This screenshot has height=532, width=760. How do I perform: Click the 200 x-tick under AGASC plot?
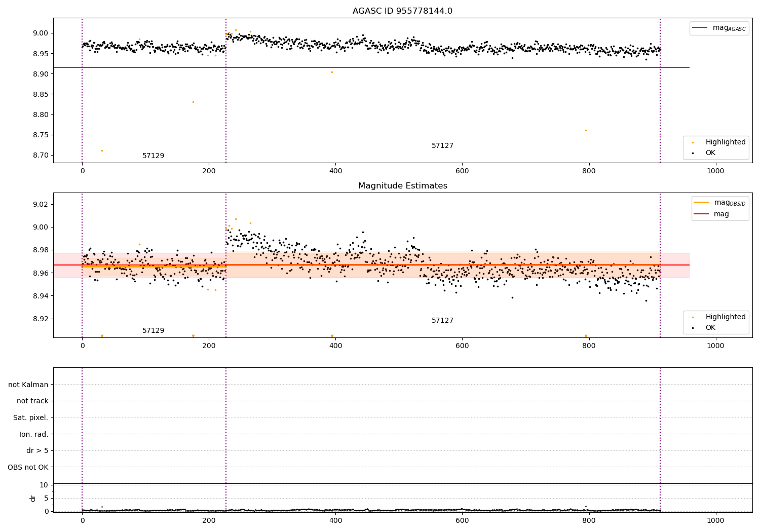click(x=209, y=171)
